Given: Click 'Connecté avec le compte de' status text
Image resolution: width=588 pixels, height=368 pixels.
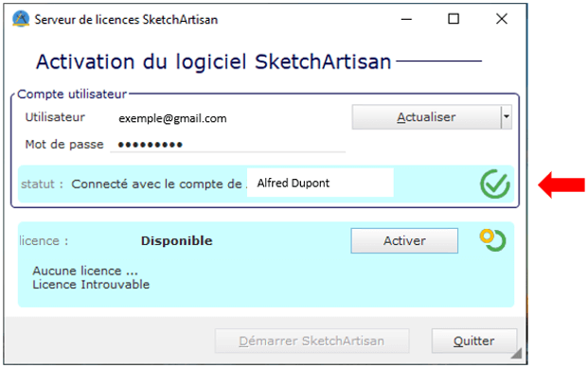Looking at the screenshot, I should tap(156, 184).
